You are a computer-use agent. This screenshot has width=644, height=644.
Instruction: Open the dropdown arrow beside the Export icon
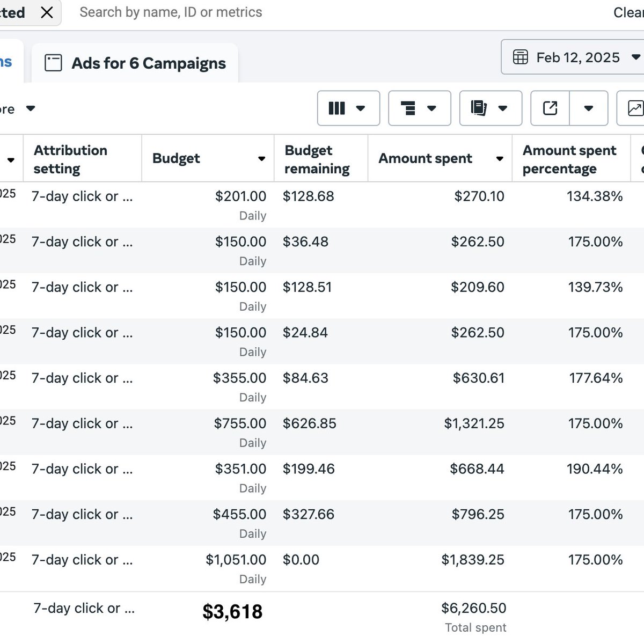click(589, 108)
